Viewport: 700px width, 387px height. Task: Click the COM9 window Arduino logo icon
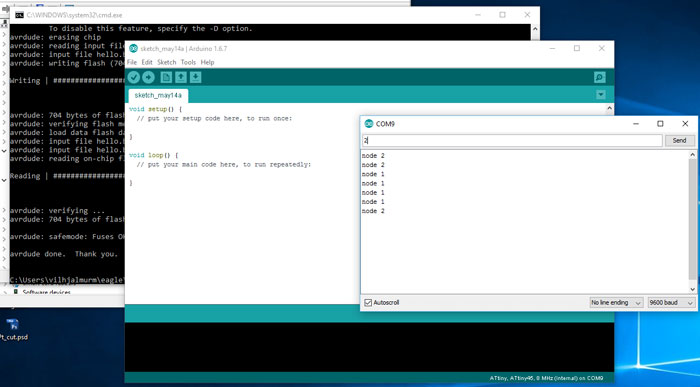click(x=369, y=124)
